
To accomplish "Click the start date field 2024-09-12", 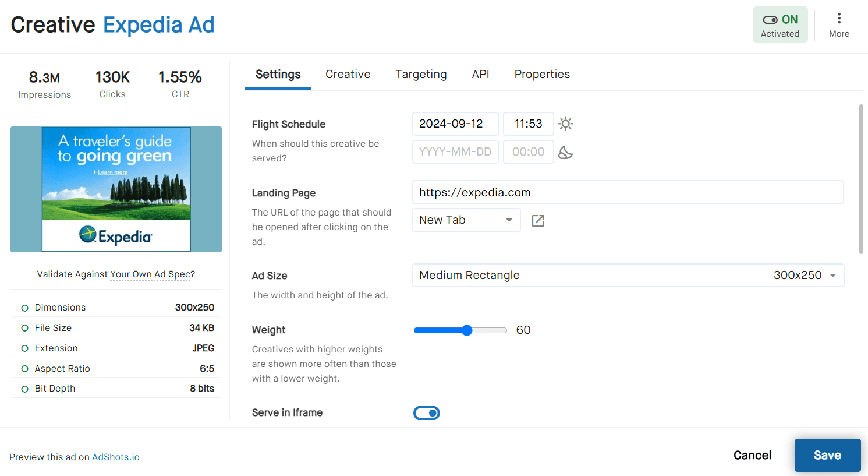I will [x=456, y=124].
